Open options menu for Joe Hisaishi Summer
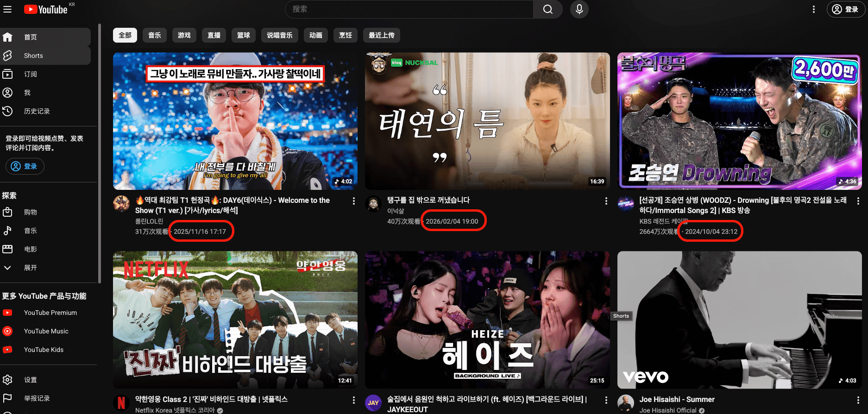 click(858, 400)
